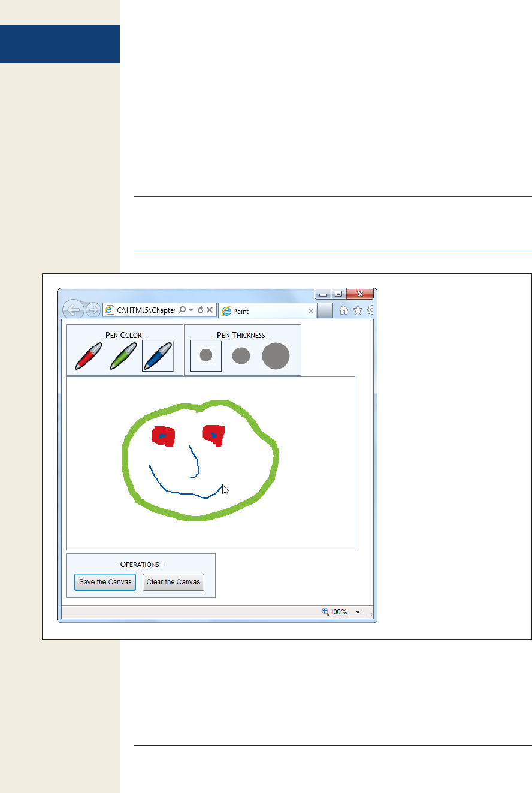Close the Paint tab

[311, 311]
